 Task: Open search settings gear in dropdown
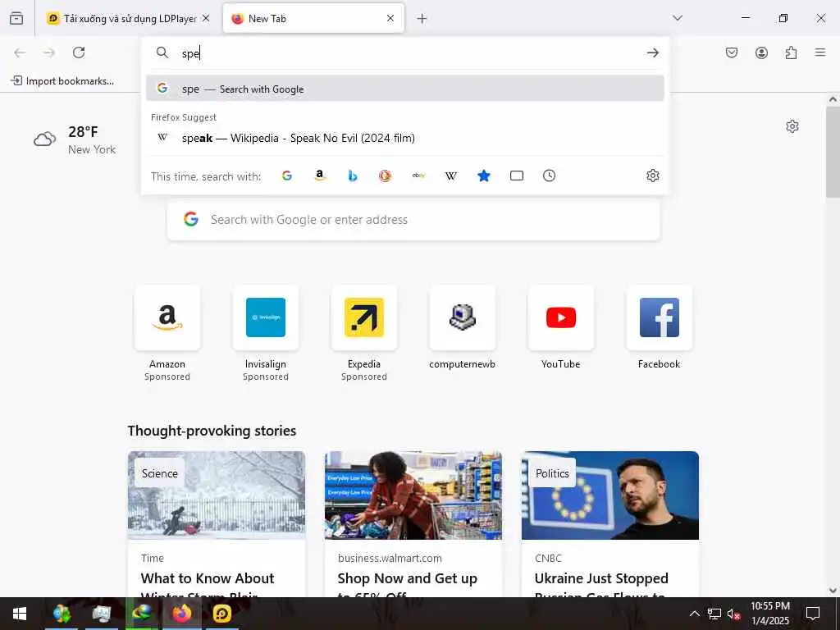(652, 176)
